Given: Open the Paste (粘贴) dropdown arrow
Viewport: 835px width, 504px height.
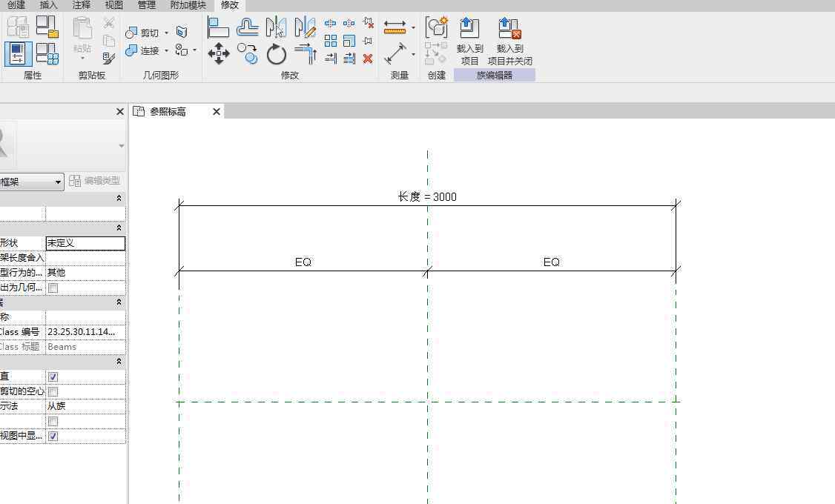Looking at the screenshot, I should coord(82,58).
